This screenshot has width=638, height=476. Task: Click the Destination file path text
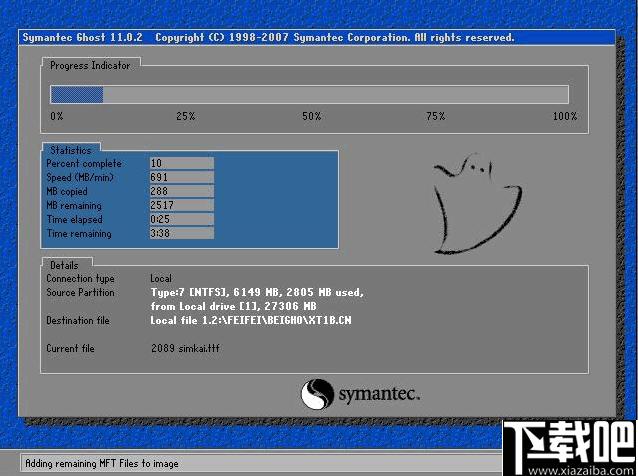click(251, 320)
